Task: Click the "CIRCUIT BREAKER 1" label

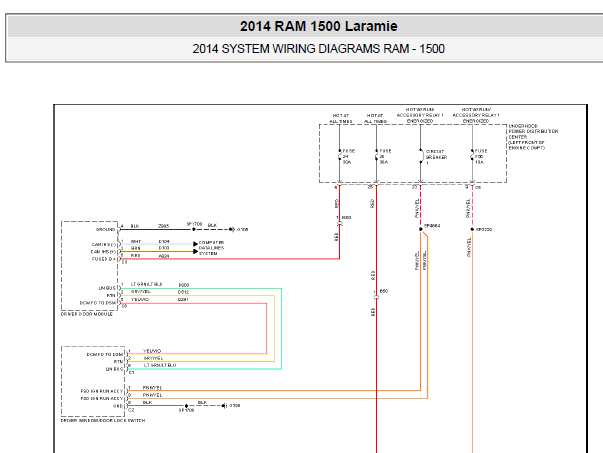Action: tap(436, 157)
